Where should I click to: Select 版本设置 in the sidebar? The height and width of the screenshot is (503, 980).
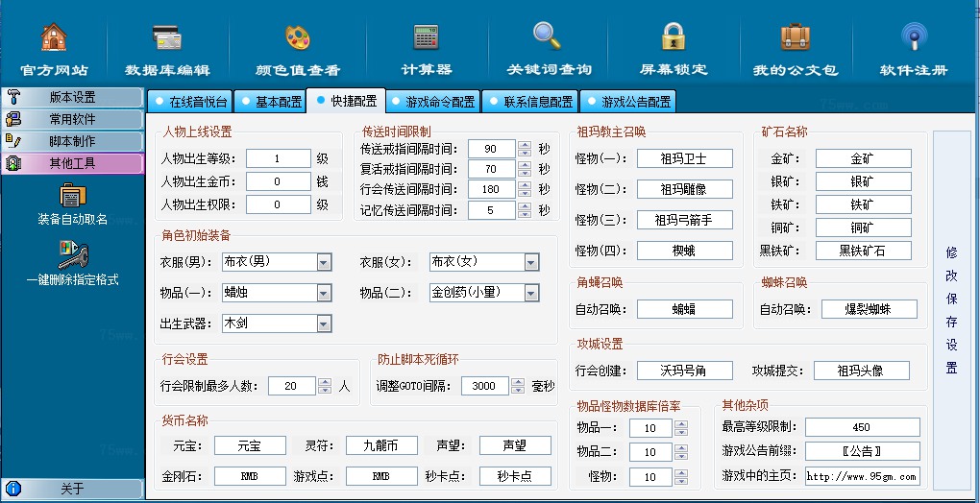pos(73,97)
